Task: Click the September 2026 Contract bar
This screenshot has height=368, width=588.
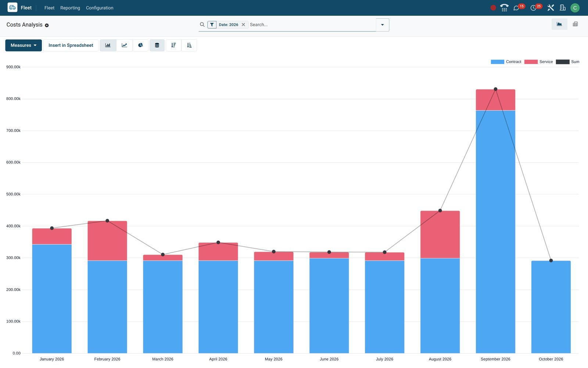Action: [x=495, y=232]
